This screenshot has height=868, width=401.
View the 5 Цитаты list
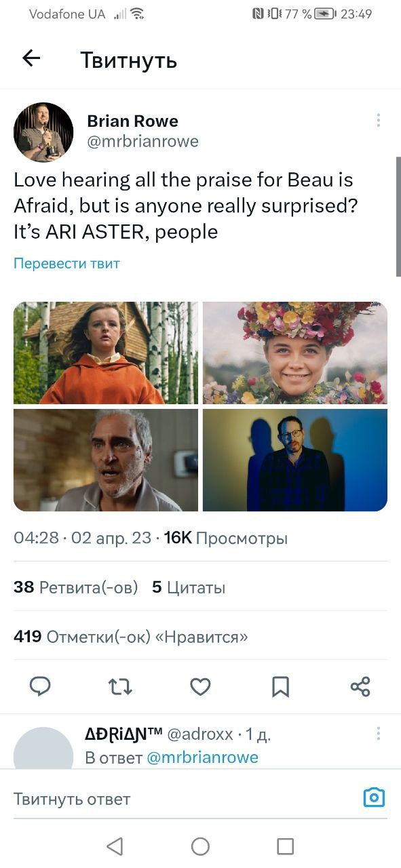coord(189,587)
